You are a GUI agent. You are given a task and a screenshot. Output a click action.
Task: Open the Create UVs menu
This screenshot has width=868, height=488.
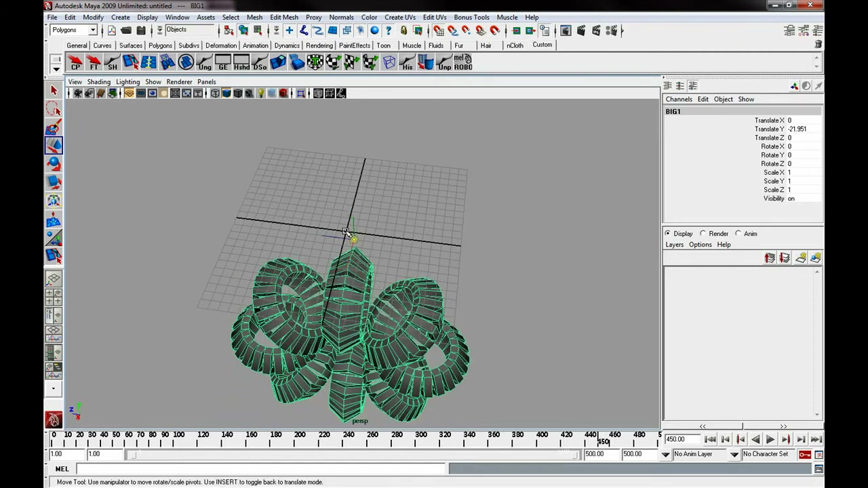[400, 17]
